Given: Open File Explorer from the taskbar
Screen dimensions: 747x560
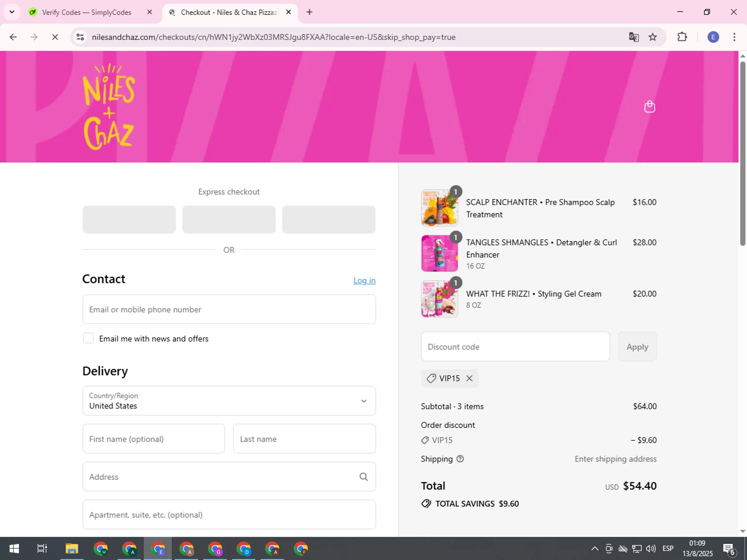Looking at the screenshot, I should 72,549.
